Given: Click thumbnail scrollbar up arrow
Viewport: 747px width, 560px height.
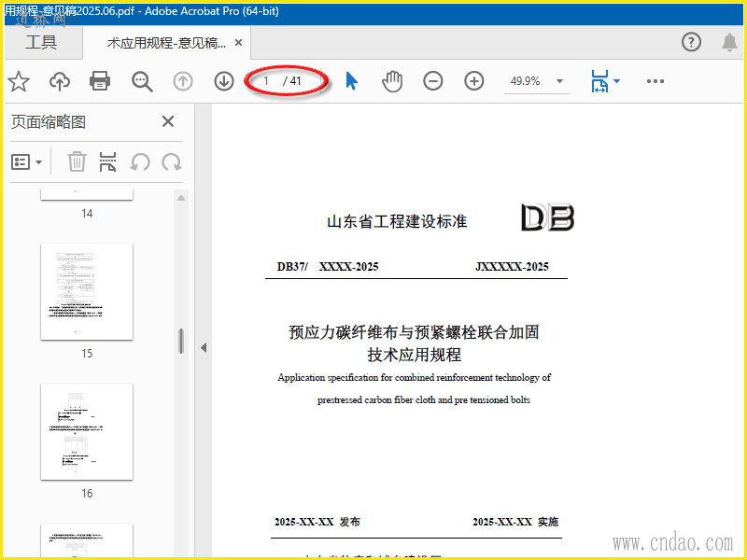Looking at the screenshot, I should 181,198.
